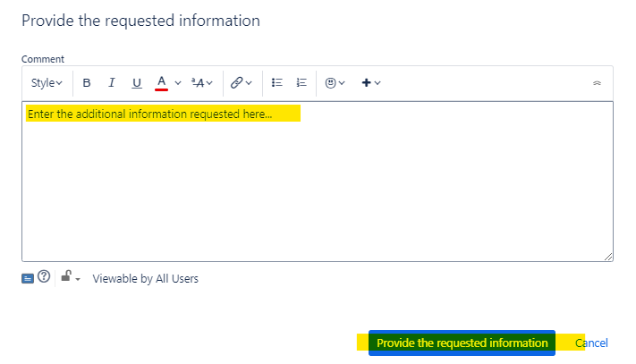Click Provide the requested information button
Screen dimensions: 636x364
tap(462, 343)
